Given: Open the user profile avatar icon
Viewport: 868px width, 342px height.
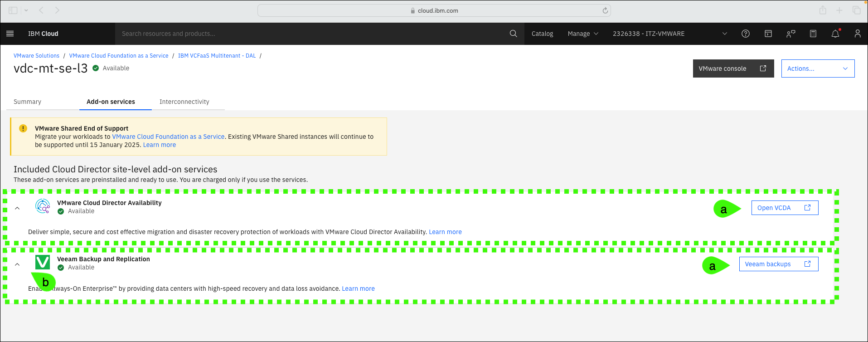Looking at the screenshot, I should (x=858, y=34).
